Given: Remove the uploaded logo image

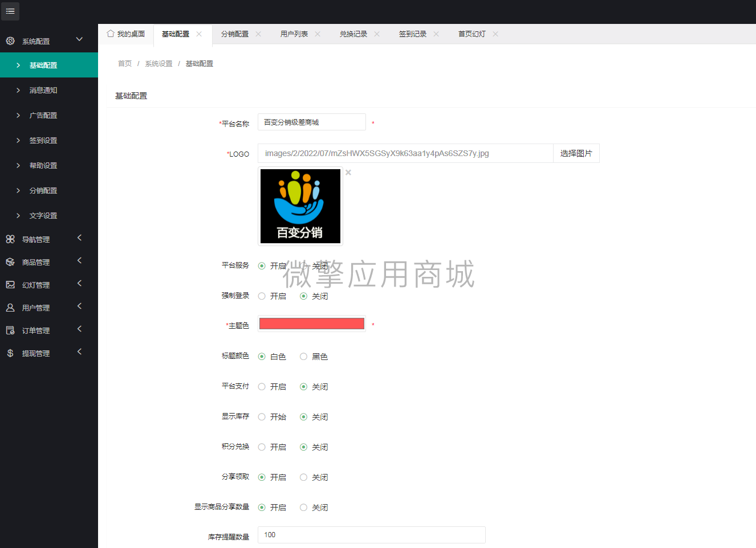Looking at the screenshot, I should pos(348,173).
